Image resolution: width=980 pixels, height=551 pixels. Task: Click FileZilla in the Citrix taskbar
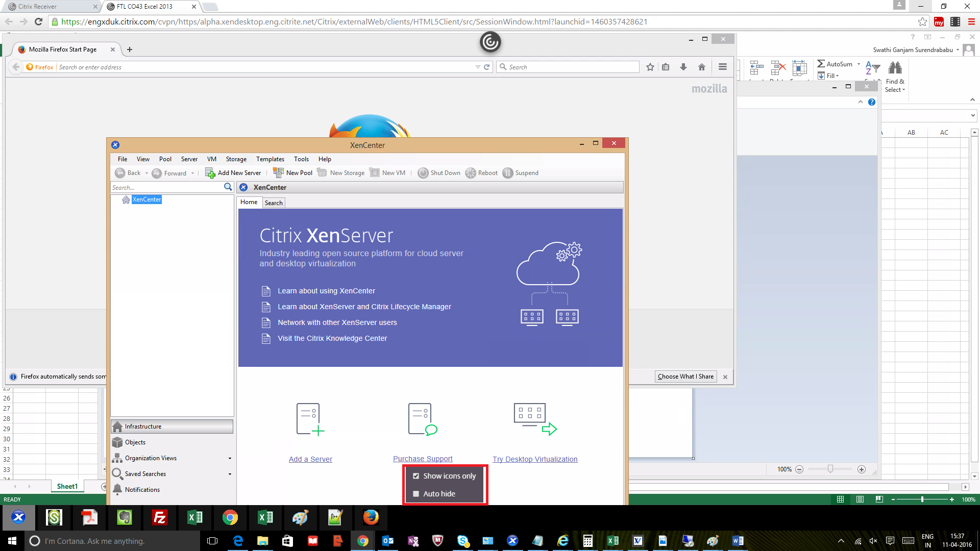pyautogui.click(x=160, y=517)
